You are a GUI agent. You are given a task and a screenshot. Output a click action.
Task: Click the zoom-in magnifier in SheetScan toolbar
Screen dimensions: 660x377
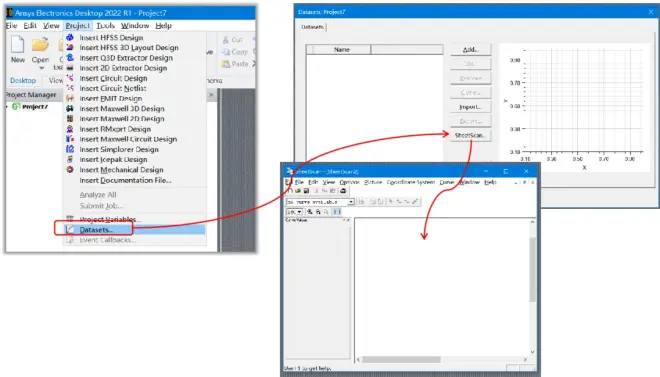click(310, 212)
